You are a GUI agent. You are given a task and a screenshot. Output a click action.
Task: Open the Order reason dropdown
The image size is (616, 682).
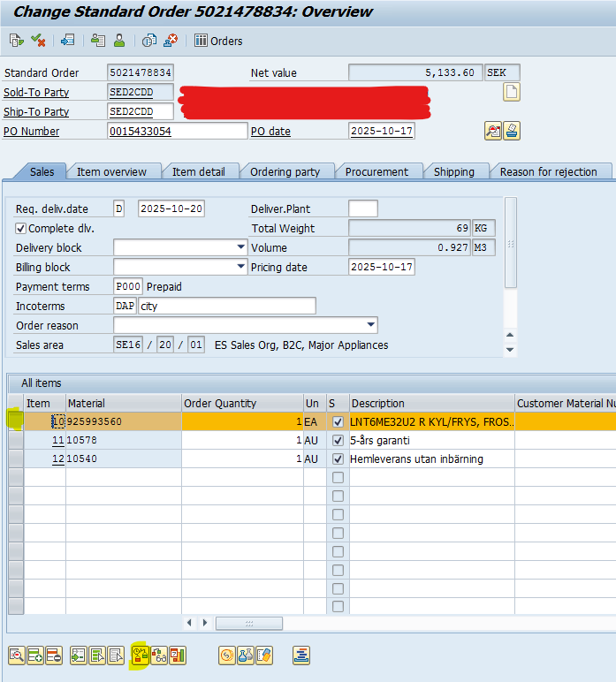tap(370, 324)
